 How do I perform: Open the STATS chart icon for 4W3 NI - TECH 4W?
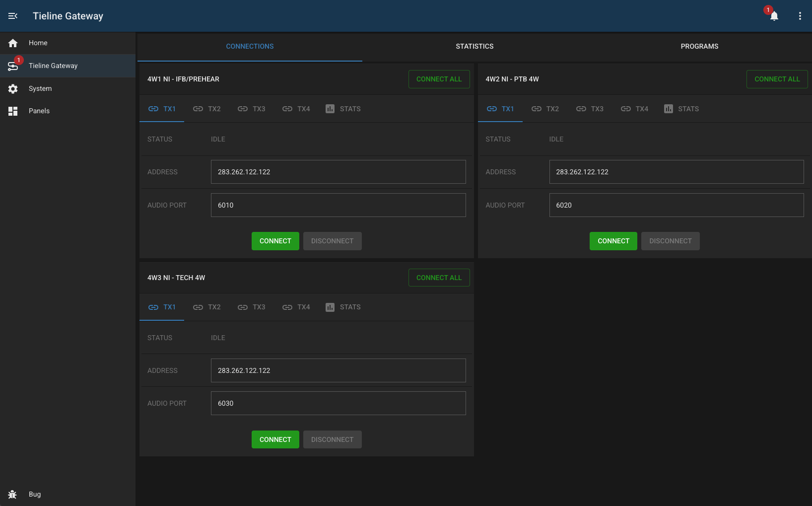330,307
